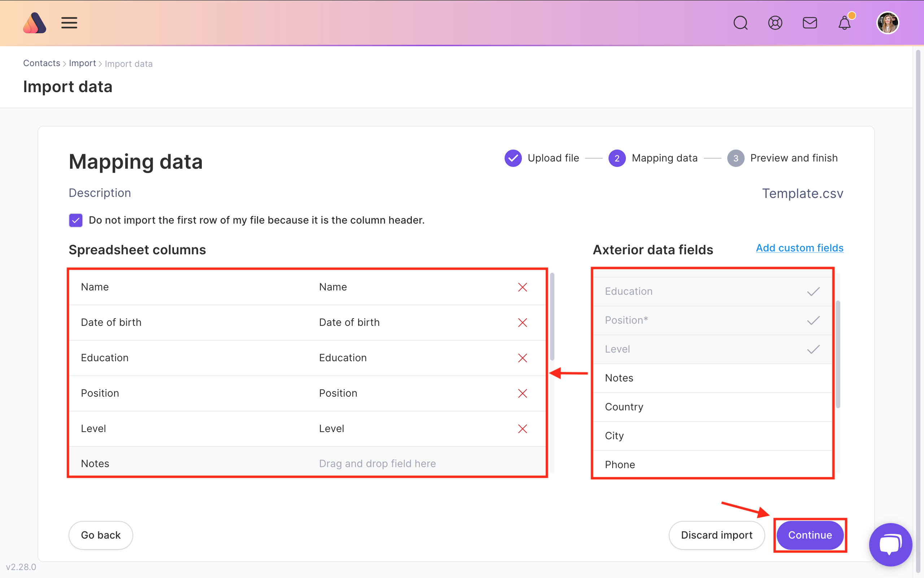Click the Level checkmark icon

pos(813,349)
